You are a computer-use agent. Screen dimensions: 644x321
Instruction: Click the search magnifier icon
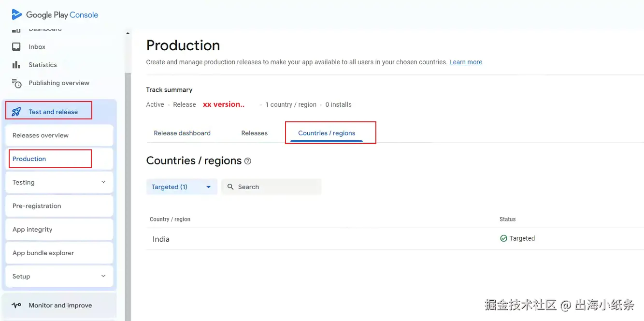click(x=230, y=187)
